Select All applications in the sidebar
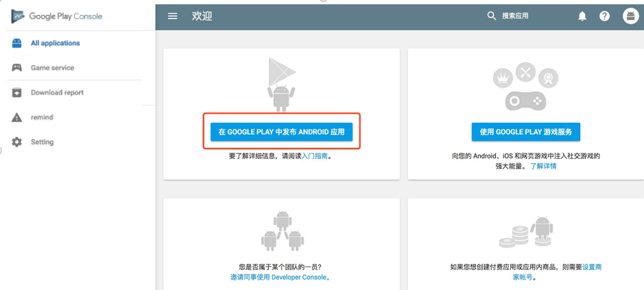 56,43
